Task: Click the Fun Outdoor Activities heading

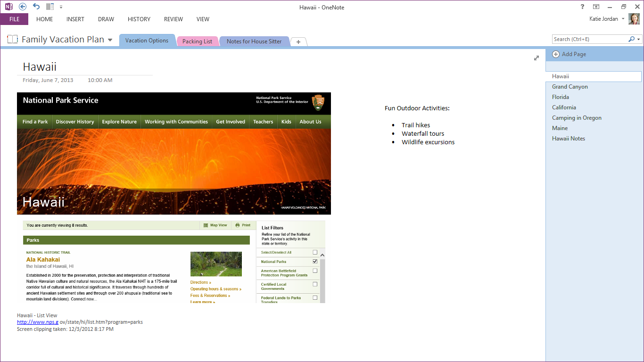Action: [417, 108]
